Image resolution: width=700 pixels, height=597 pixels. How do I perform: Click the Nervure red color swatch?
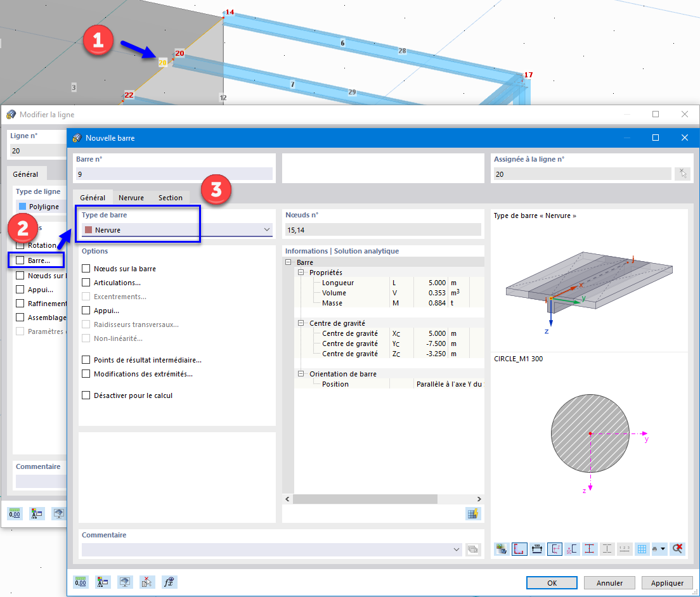[88, 230]
